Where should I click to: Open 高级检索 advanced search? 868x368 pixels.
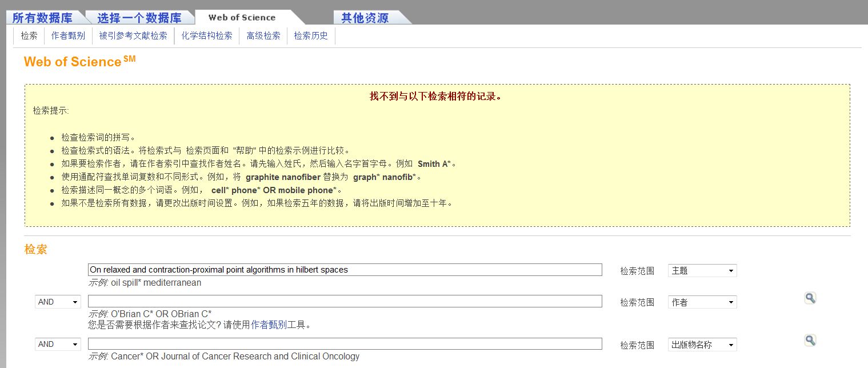(263, 35)
